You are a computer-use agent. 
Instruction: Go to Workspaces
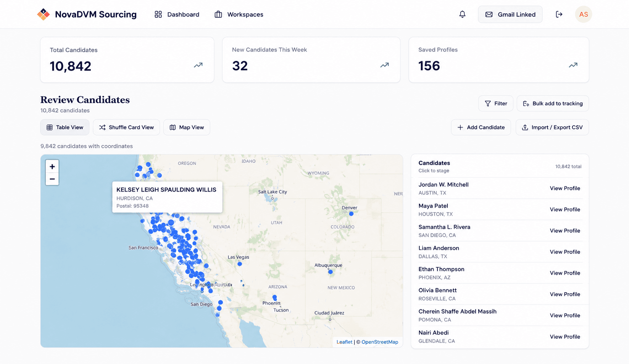(239, 14)
